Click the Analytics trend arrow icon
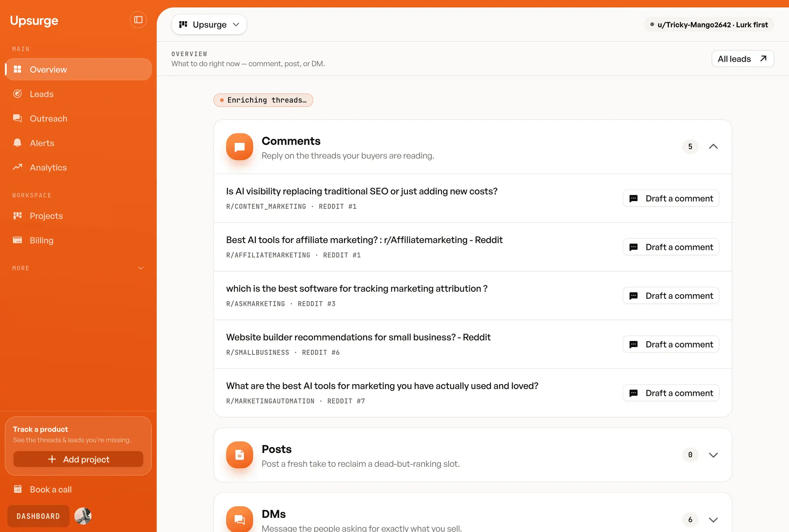The image size is (789, 532). point(17,167)
